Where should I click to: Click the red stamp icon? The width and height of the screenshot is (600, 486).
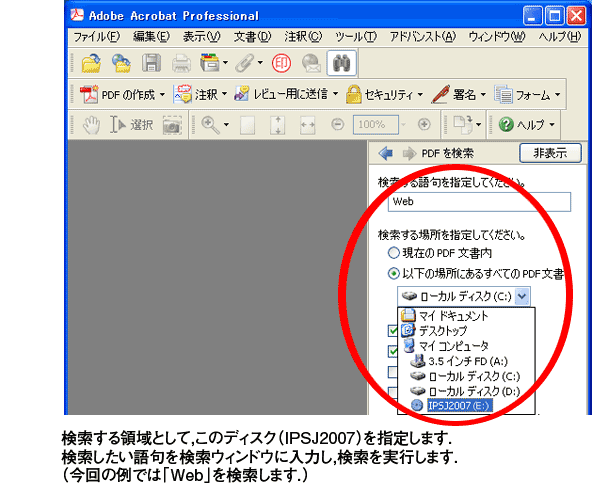(281, 63)
